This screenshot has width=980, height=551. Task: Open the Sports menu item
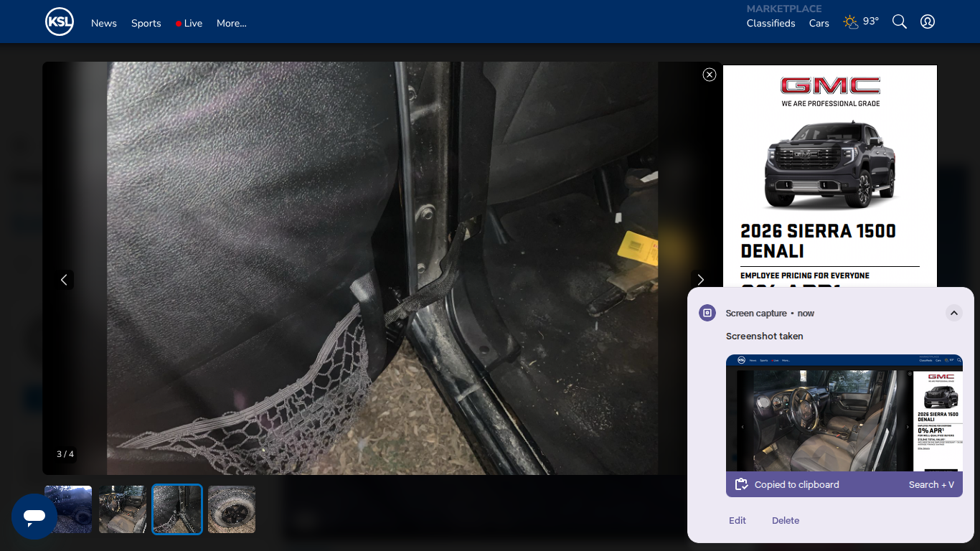(x=146, y=23)
